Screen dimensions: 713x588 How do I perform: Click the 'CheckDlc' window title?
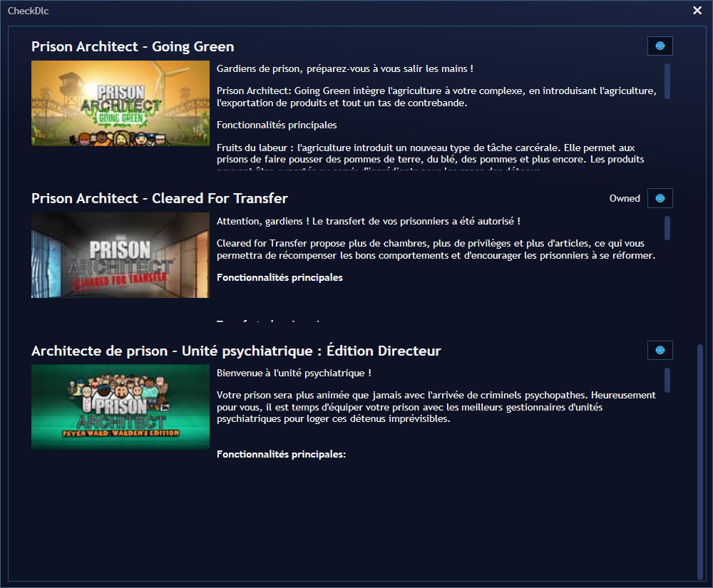tap(29, 11)
